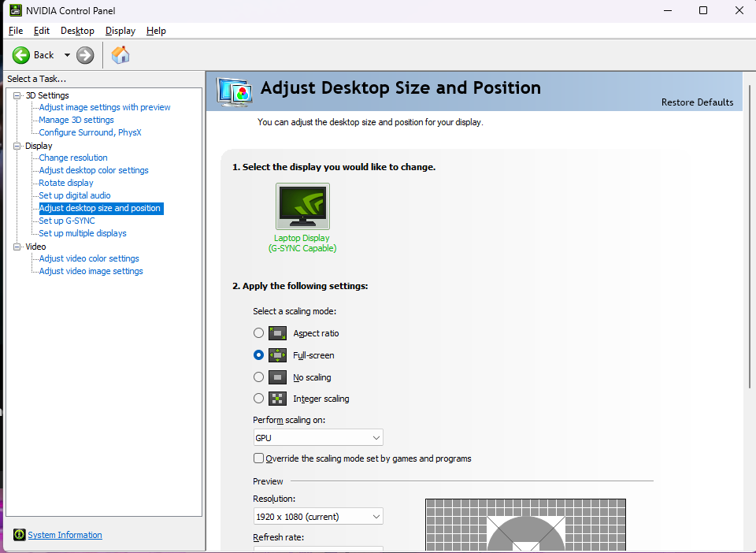Click the NVIDIA Control Panel title icon
Viewport: 756px width, 553px height.
tap(16, 10)
